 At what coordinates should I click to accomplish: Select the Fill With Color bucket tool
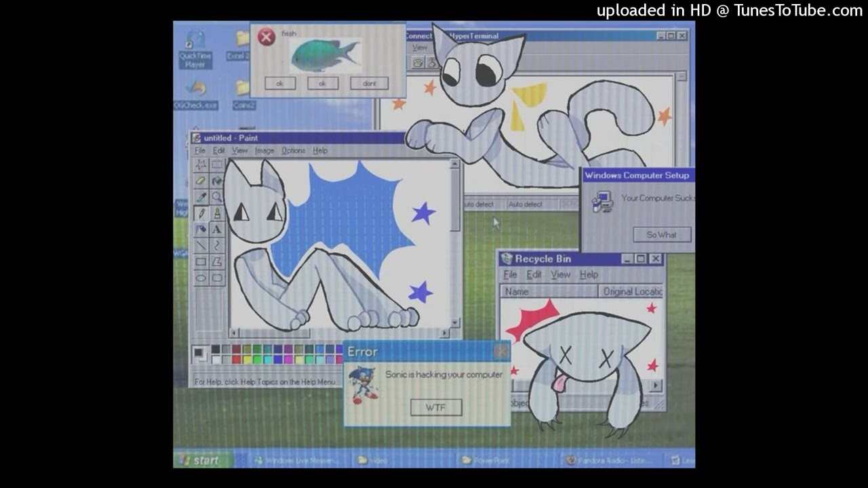pos(216,181)
